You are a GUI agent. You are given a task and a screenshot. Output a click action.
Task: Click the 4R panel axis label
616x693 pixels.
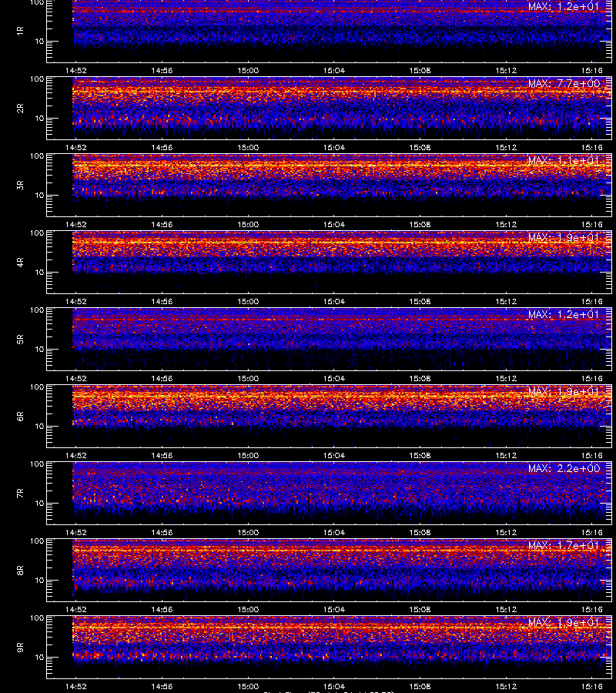point(20,262)
